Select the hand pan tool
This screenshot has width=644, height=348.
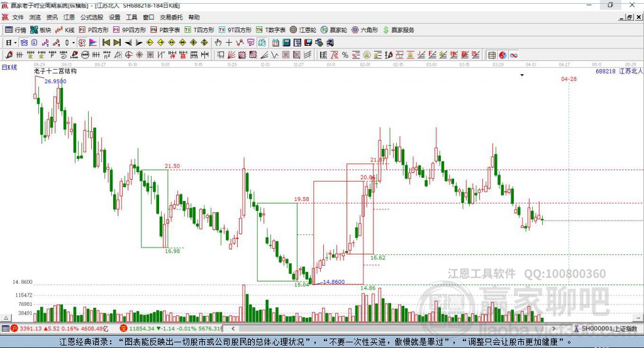coord(218,43)
